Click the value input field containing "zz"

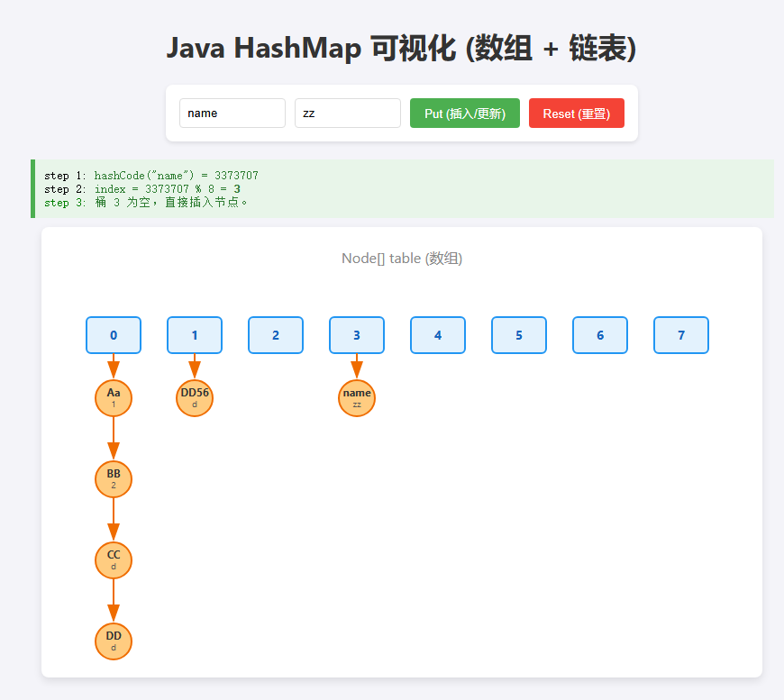[x=347, y=114]
